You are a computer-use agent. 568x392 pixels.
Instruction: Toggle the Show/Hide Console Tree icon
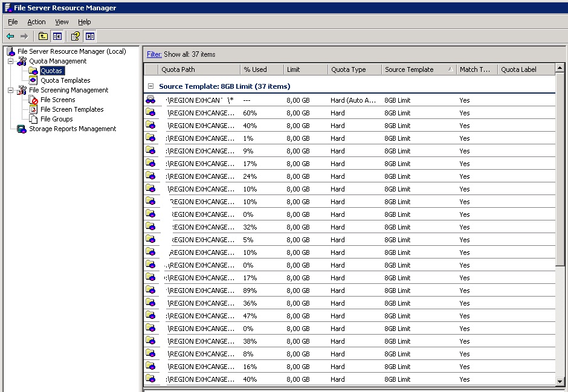click(57, 36)
